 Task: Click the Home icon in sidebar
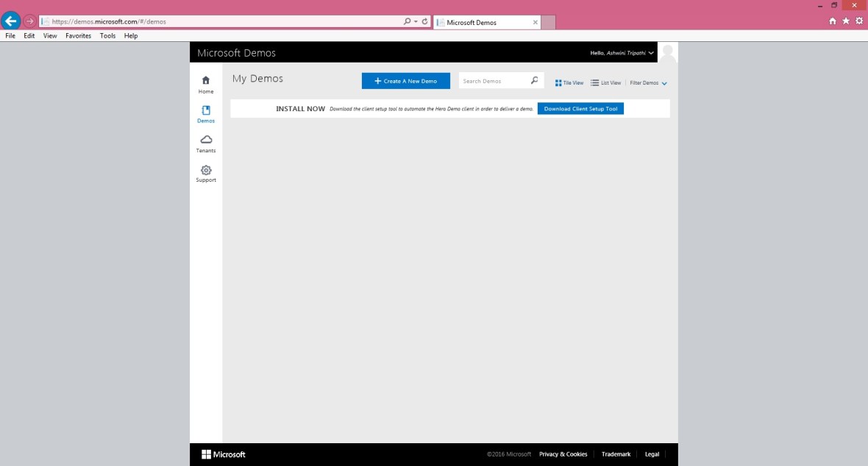[x=206, y=80]
